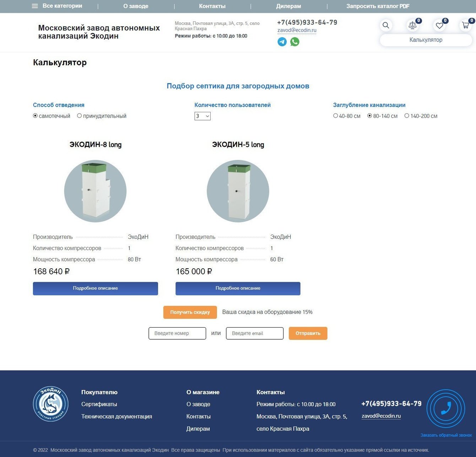Open the favorites heart icon
476x457 pixels.
[x=439, y=25]
